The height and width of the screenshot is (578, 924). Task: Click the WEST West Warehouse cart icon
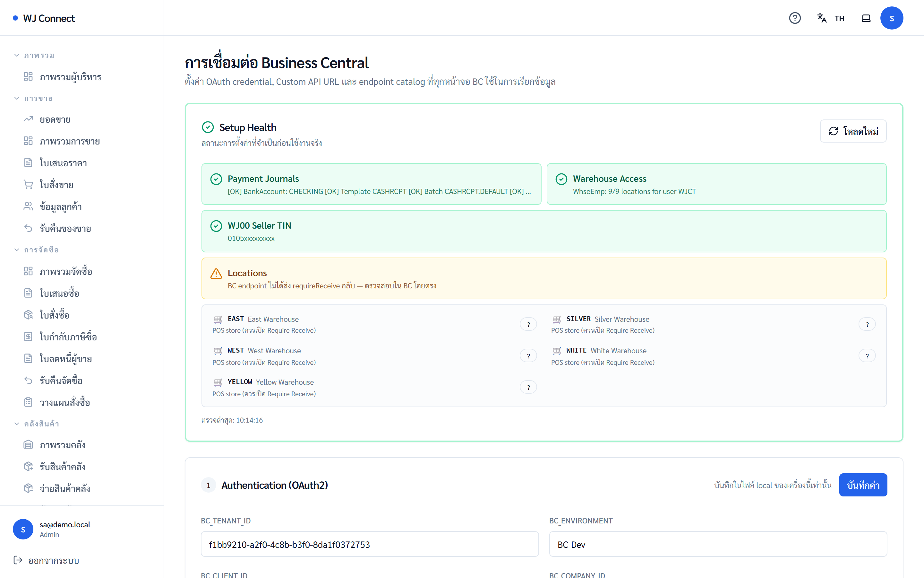[x=218, y=351]
